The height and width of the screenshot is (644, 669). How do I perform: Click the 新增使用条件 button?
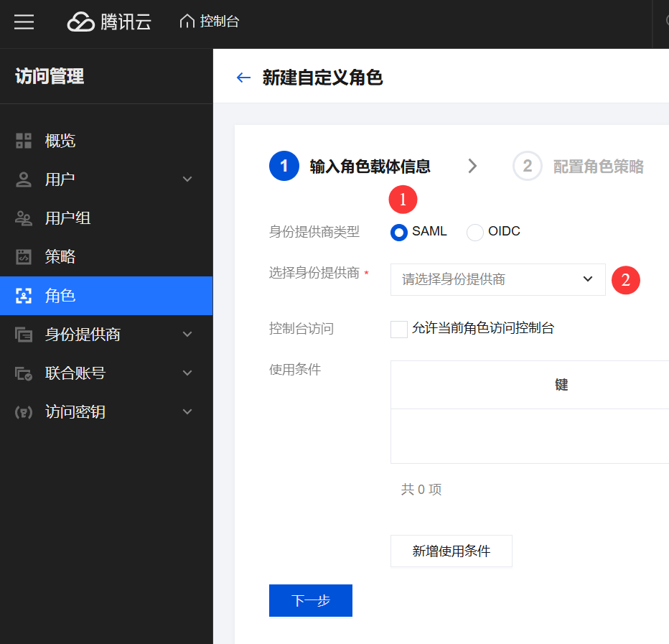click(451, 551)
